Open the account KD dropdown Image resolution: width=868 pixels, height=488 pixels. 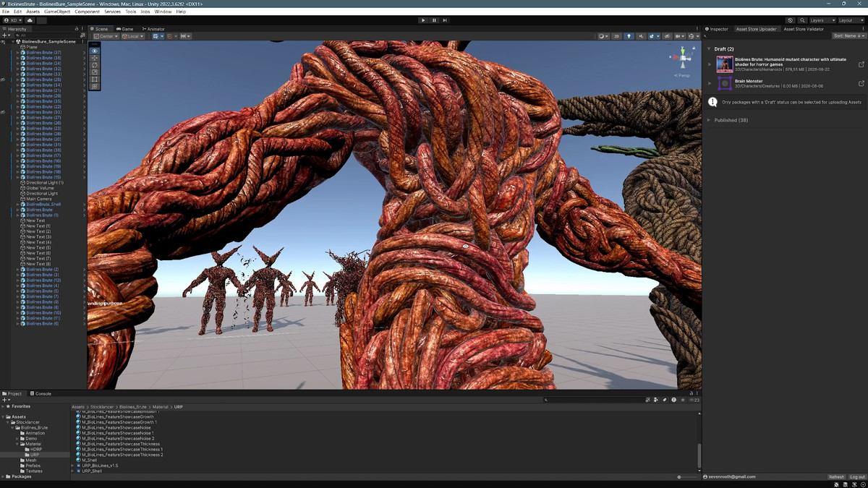coord(13,20)
